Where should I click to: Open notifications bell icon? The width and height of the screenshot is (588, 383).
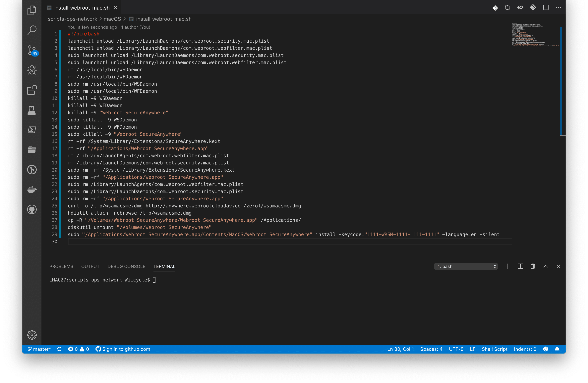coord(557,349)
